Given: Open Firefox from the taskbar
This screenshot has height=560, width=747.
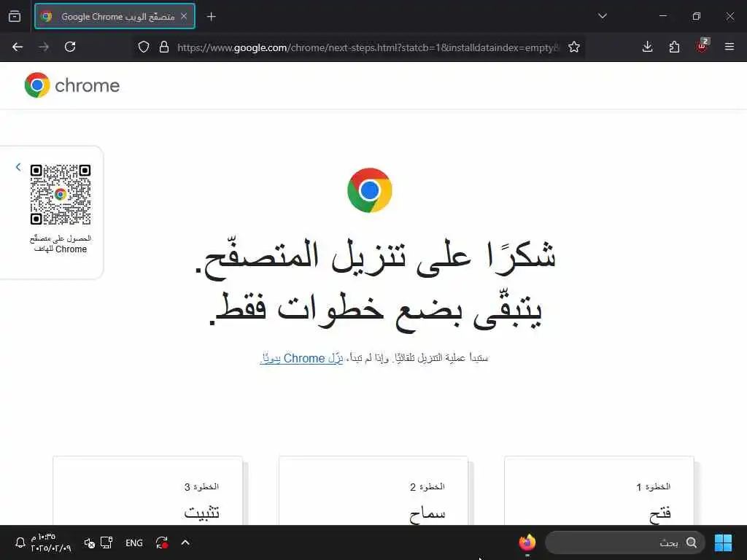Looking at the screenshot, I should pyautogui.click(x=527, y=542).
